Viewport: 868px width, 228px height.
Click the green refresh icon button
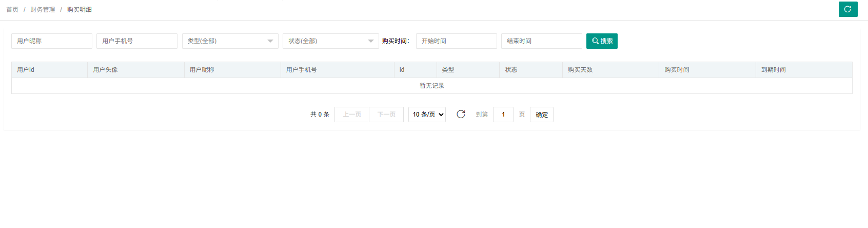848,9
